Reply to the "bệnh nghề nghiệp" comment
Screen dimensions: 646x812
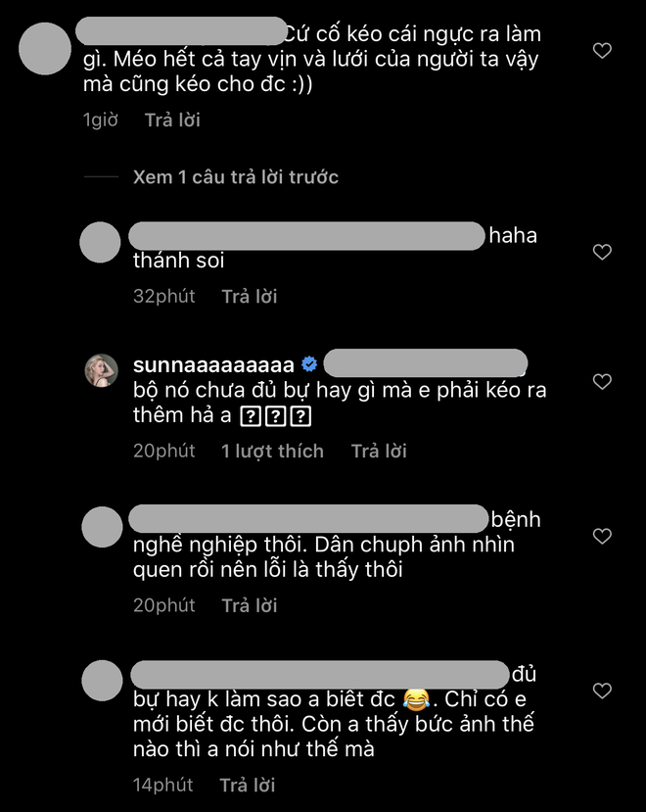pyautogui.click(x=250, y=605)
